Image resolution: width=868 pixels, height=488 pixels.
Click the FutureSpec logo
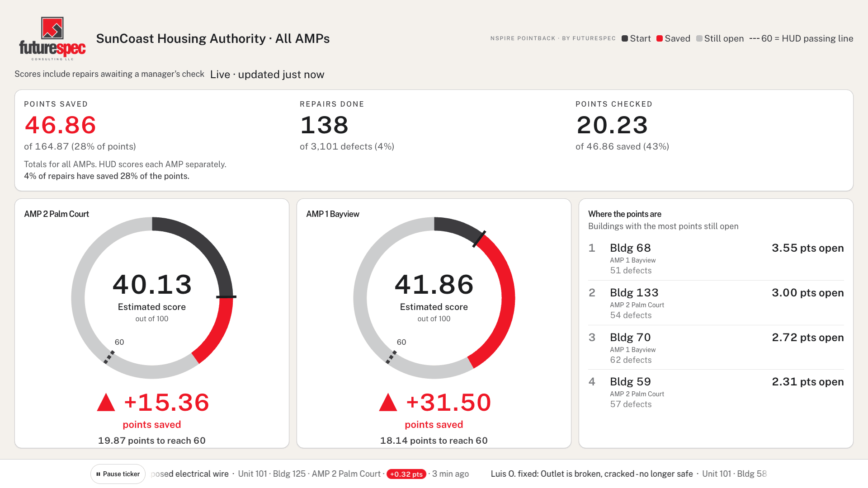click(x=52, y=39)
